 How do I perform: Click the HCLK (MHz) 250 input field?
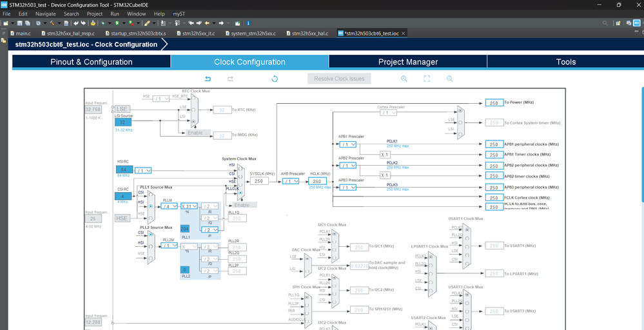tap(317, 181)
